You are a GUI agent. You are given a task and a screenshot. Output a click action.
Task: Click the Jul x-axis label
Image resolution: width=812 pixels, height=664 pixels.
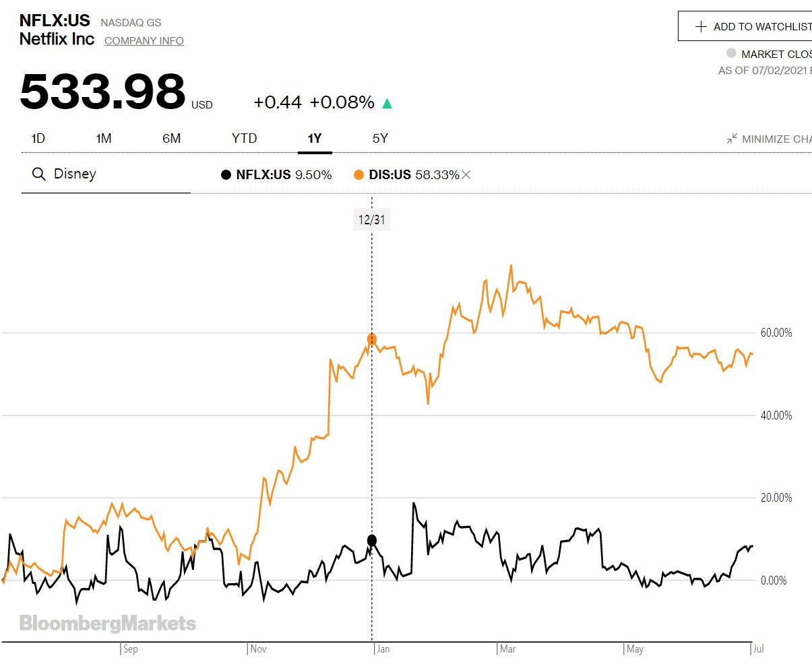pos(758,649)
